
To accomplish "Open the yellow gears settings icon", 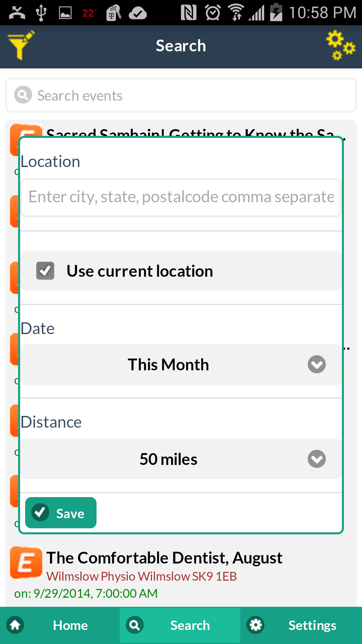I will [x=341, y=45].
